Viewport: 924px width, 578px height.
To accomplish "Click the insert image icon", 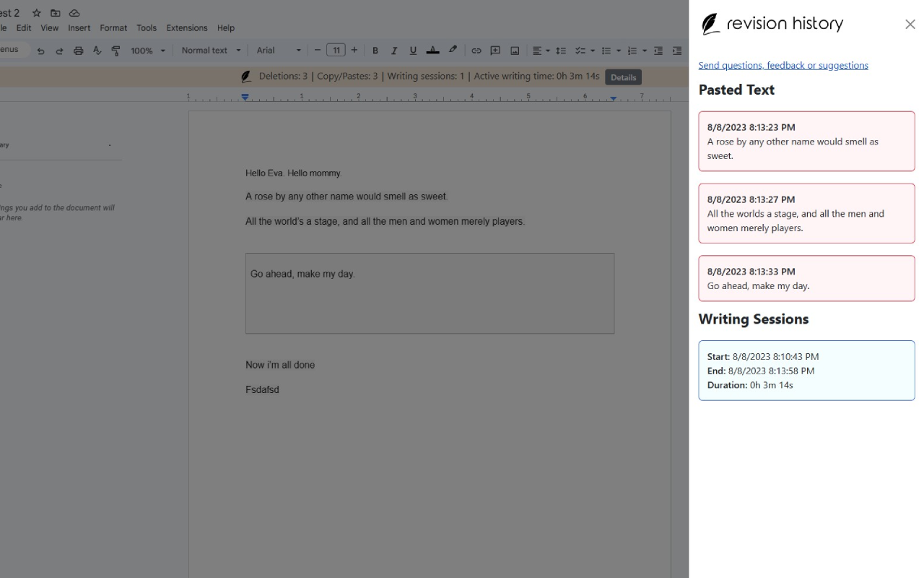I will pos(515,51).
